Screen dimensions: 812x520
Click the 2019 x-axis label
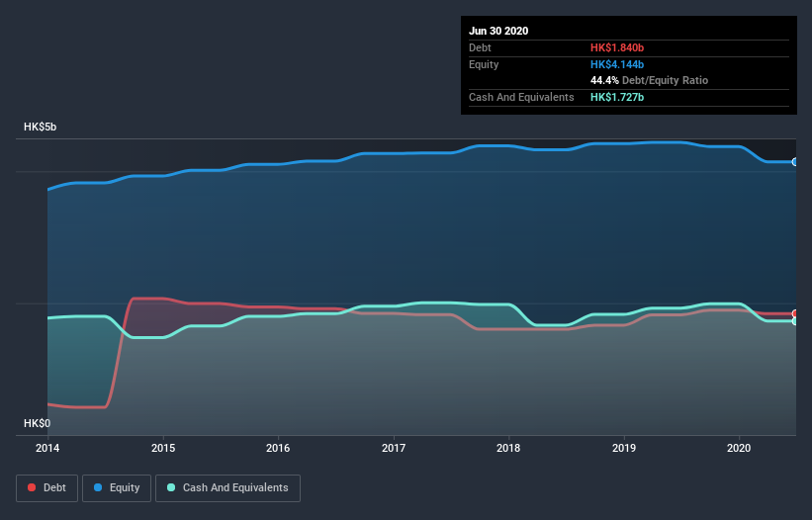(624, 448)
